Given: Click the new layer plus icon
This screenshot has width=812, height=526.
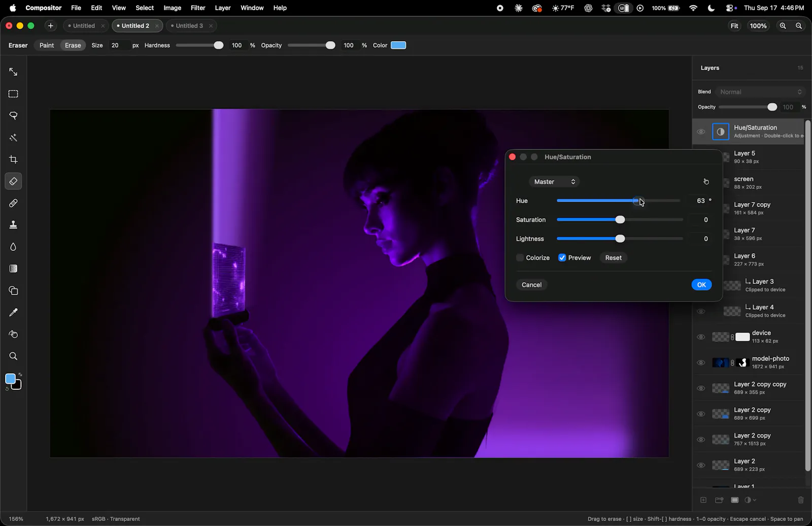Looking at the screenshot, I should tap(703, 500).
